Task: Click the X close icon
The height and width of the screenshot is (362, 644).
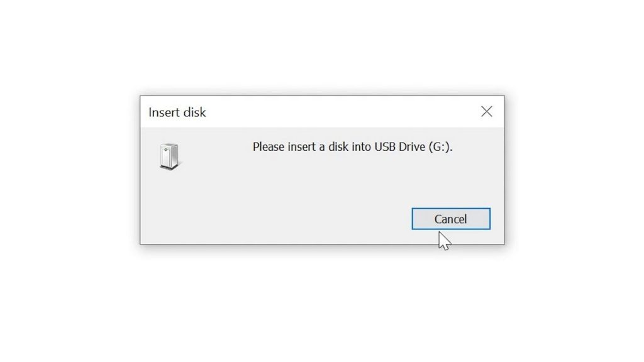Action: (486, 111)
